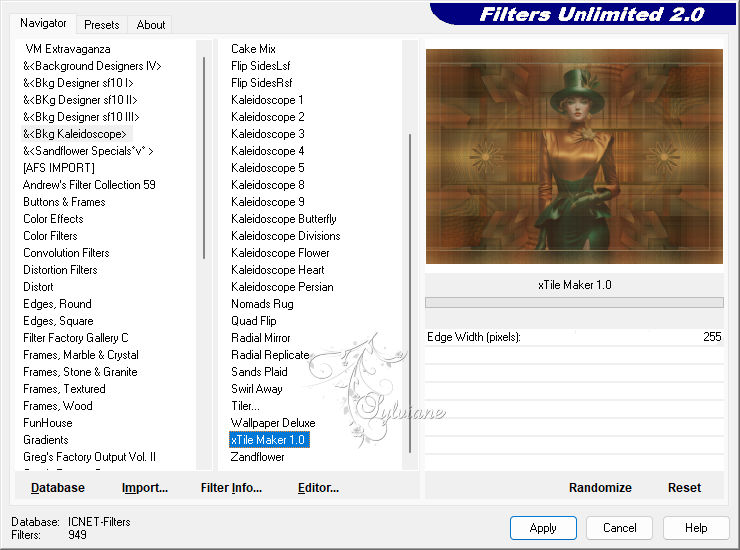
Task: Select Frames, Marble & Crystal
Action: pyautogui.click(x=81, y=355)
